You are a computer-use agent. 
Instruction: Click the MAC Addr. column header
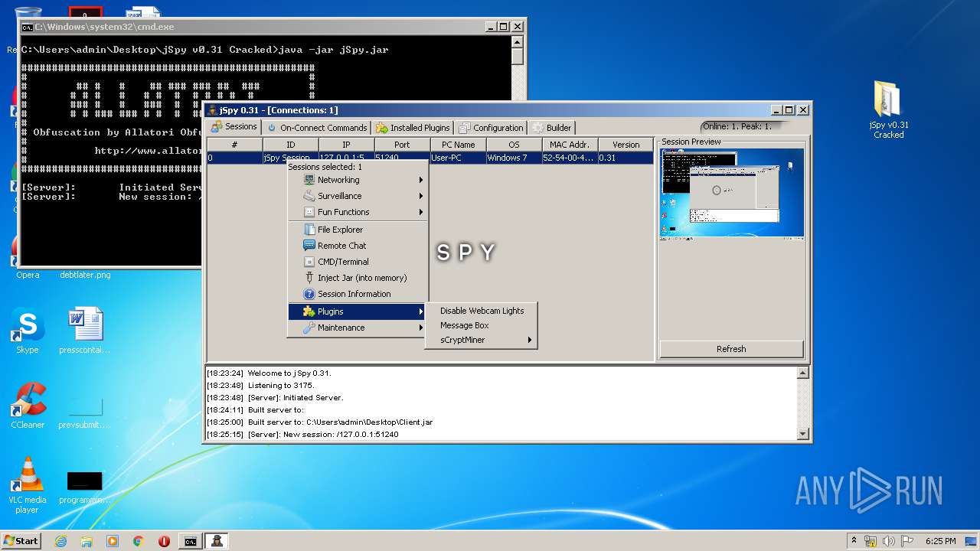570,145
